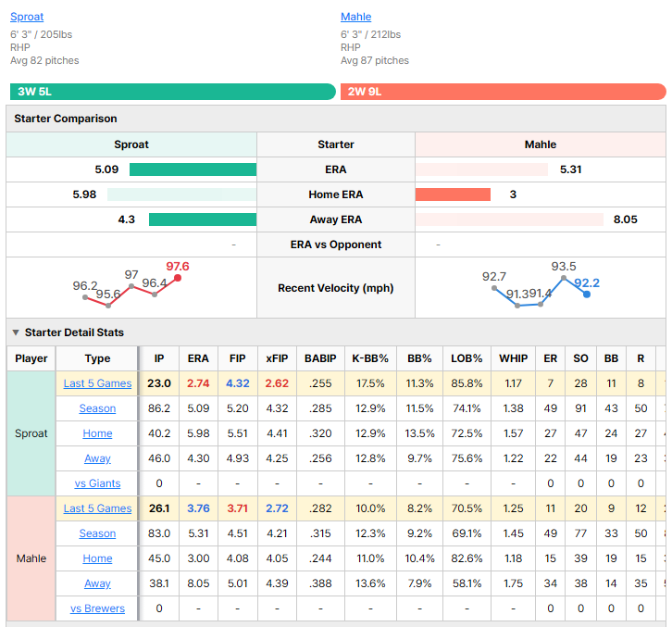This screenshot has height=627, width=672.
Task: Click the red 2W 9L record bar
Action: 504,92
